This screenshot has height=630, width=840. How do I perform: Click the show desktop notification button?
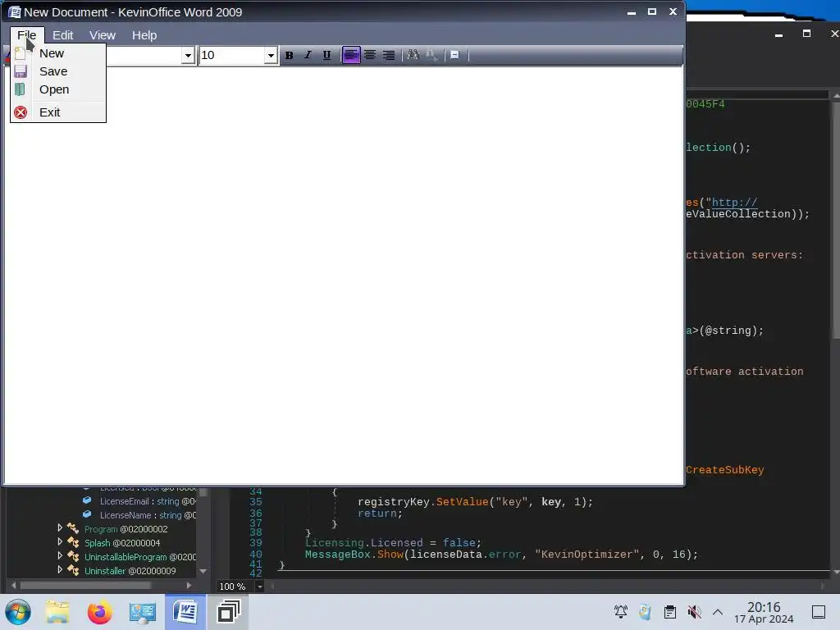point(819,612)
